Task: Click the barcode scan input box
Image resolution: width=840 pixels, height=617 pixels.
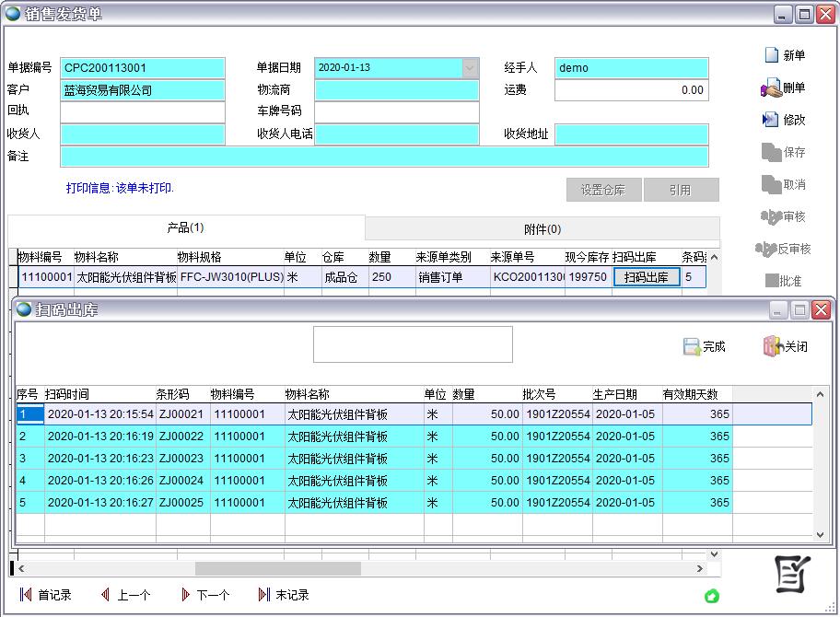Action: tap(413, 344)
